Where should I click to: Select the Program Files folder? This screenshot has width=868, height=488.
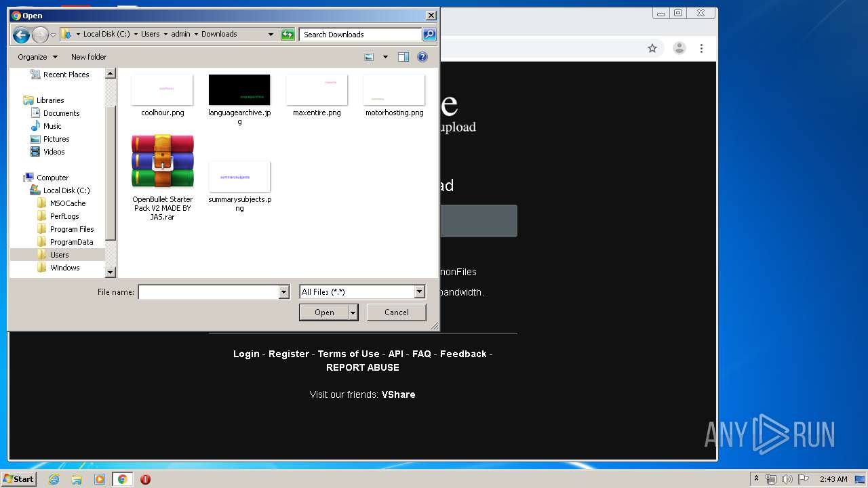pos(65,229)
